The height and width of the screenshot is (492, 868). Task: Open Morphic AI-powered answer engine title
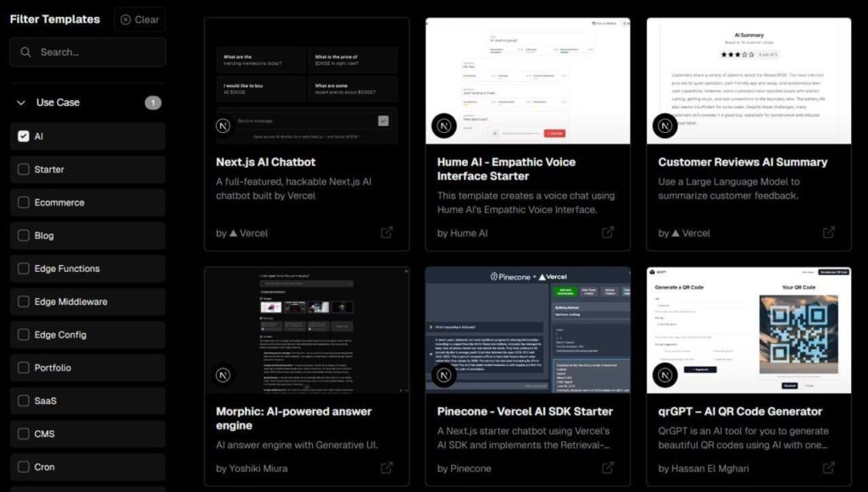293,418
